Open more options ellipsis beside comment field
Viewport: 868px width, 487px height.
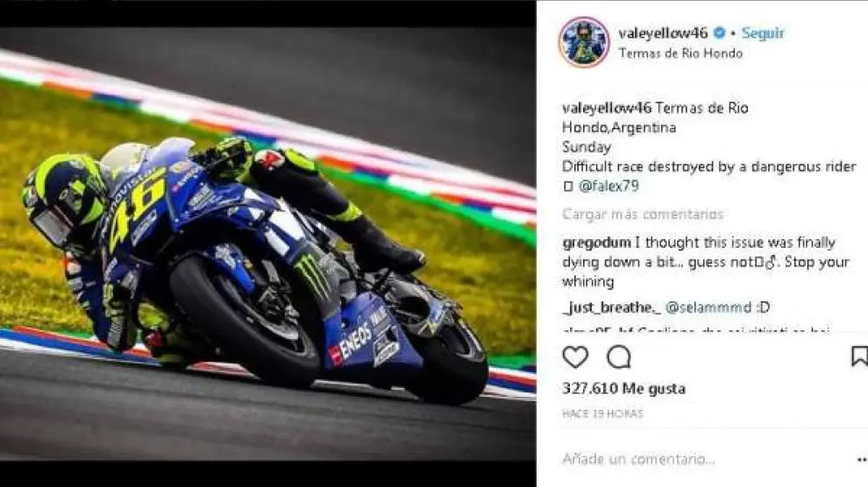point(861,459)
